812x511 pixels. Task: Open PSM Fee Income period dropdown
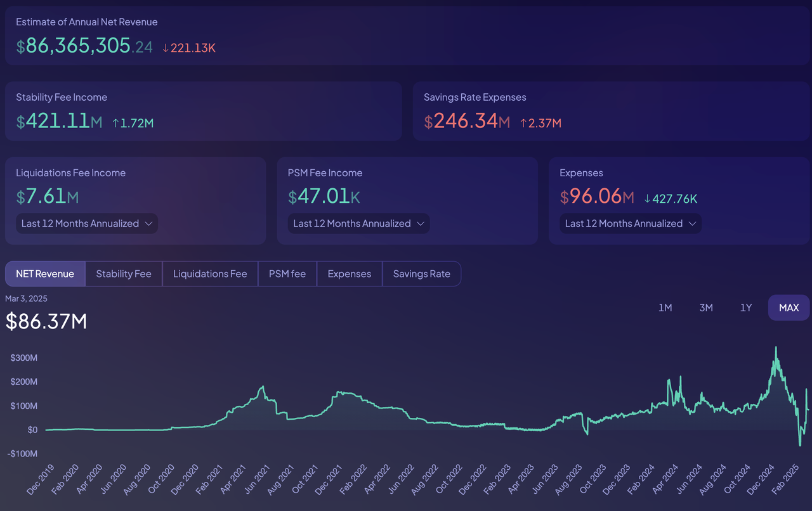[358, 223]
